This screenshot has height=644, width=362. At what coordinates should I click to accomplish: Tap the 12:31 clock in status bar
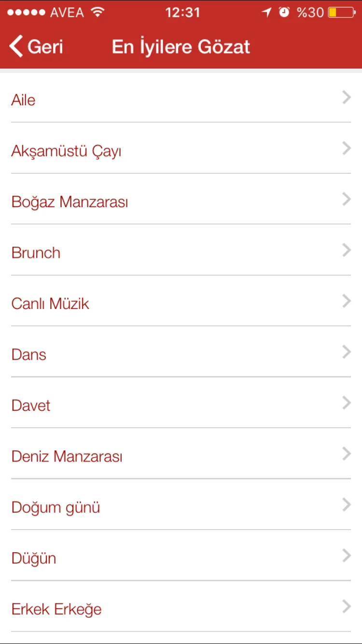tap(182, 12)
